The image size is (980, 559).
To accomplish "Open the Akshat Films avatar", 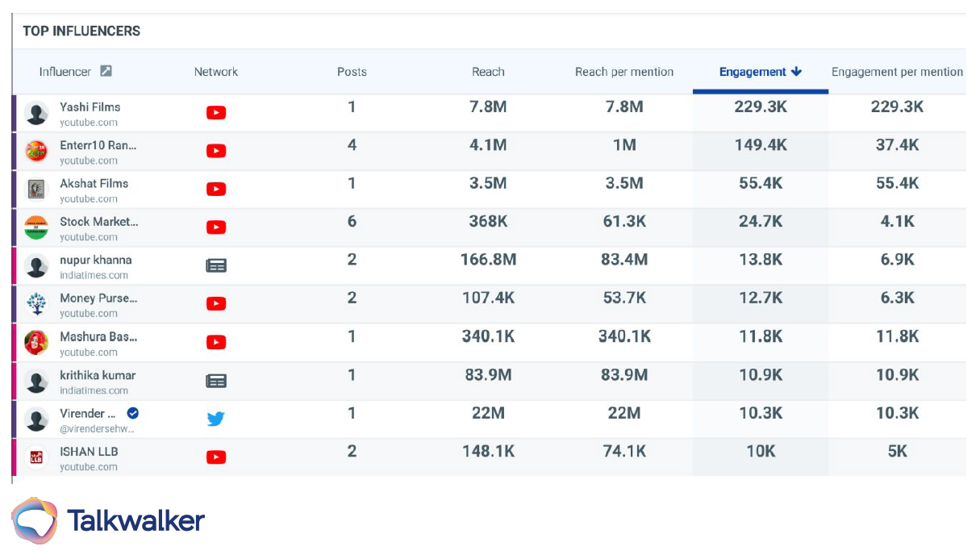I will point(36,190).
